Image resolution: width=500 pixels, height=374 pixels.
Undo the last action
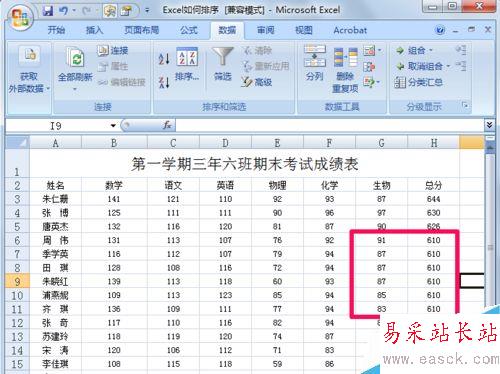63,11
